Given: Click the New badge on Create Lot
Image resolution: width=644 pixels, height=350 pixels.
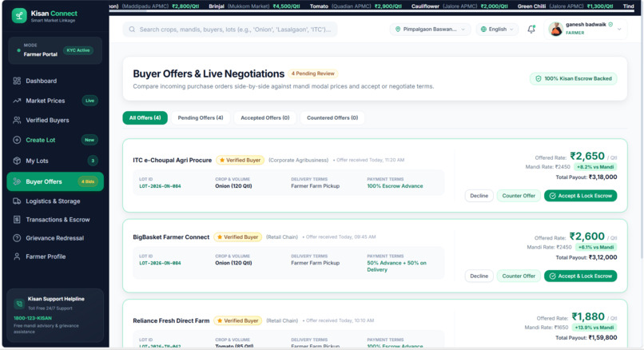Looking at the screenshot, I should tap(89, 140).
